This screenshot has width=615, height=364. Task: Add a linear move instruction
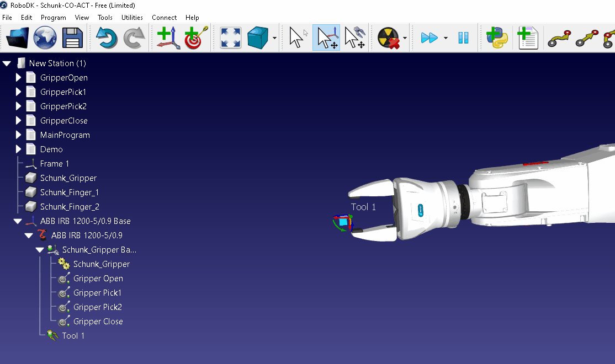click(587, 39)
